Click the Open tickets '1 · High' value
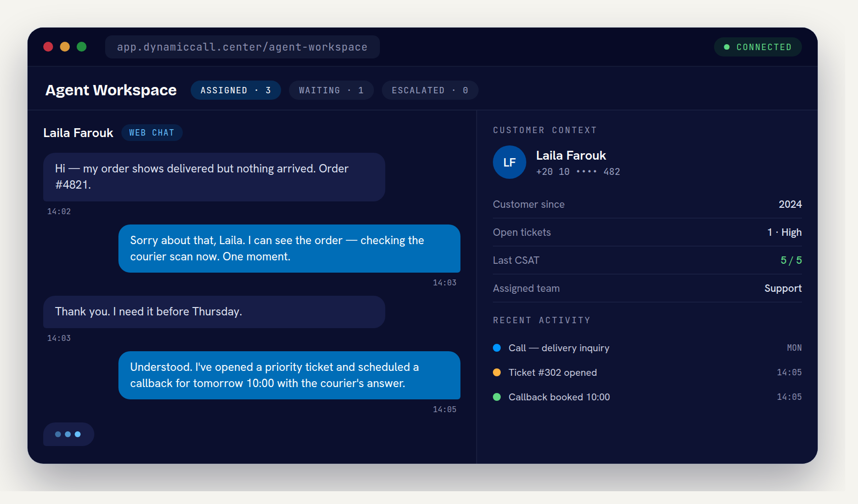 point(784,232)
